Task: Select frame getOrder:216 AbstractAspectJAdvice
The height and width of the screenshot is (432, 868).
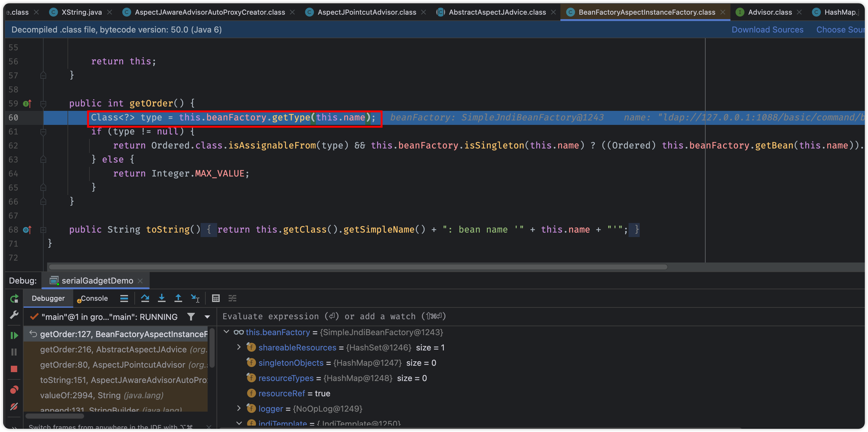Action: (116, 349)
